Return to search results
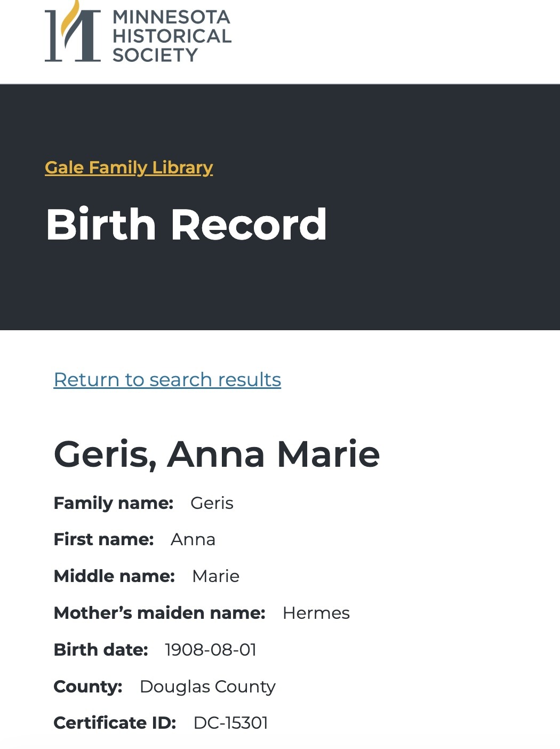This screenshot has height=749, width=560. [x=167, y=380]
